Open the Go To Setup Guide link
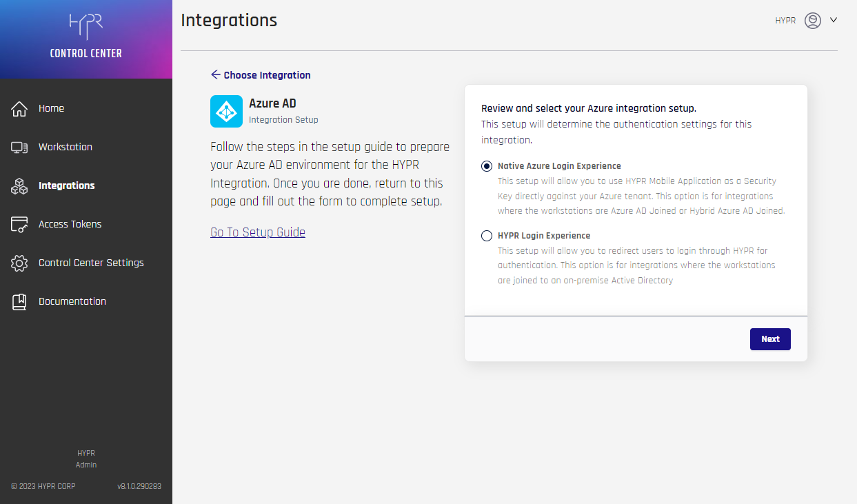 point(258,232)
